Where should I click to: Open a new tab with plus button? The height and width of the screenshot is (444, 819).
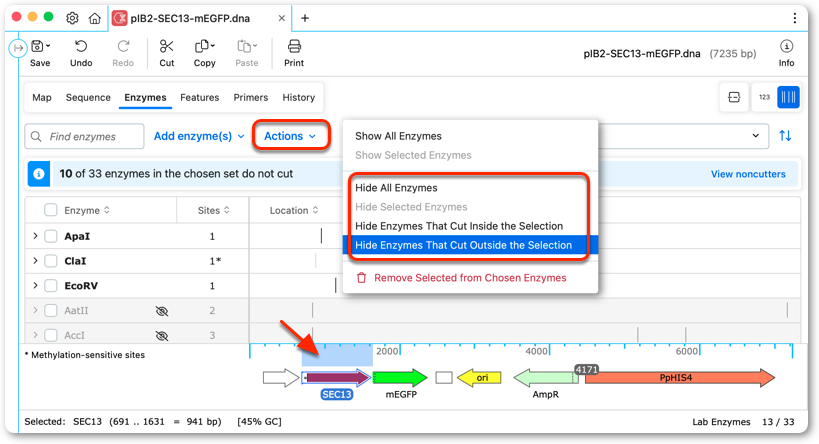pyautogui.click(x=305, y=18)
